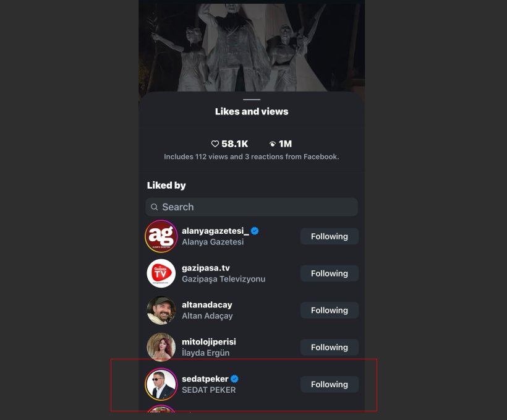Open the sedatpeker profile avatar
Screen dimensions: 507x420
(161, 384)
